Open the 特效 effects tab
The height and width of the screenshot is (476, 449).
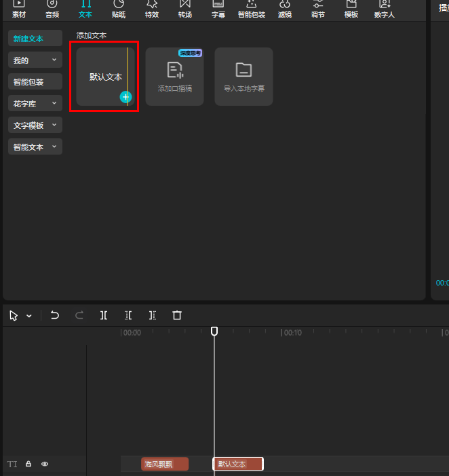(x=152, y=9)
